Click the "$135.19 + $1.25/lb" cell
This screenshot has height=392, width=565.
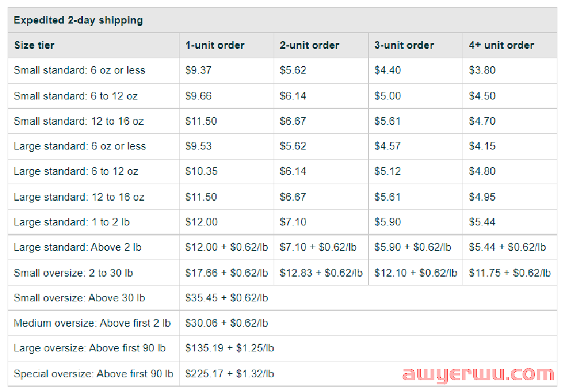(x=230, y=348)
